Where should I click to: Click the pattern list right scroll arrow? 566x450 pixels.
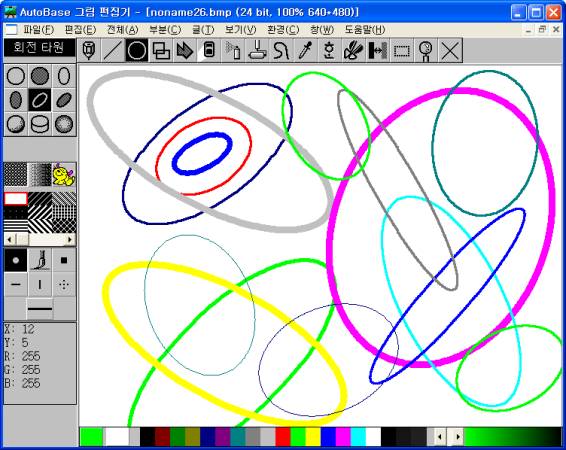click(70, 239)
